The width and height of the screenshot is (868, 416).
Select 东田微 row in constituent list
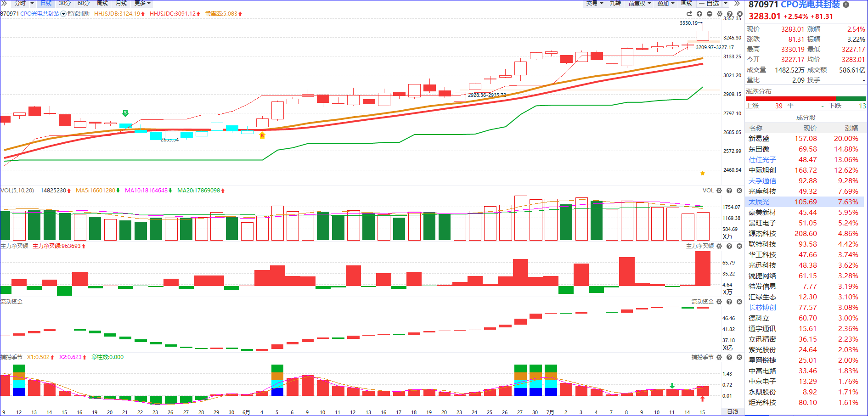click(x=804, y=149)
